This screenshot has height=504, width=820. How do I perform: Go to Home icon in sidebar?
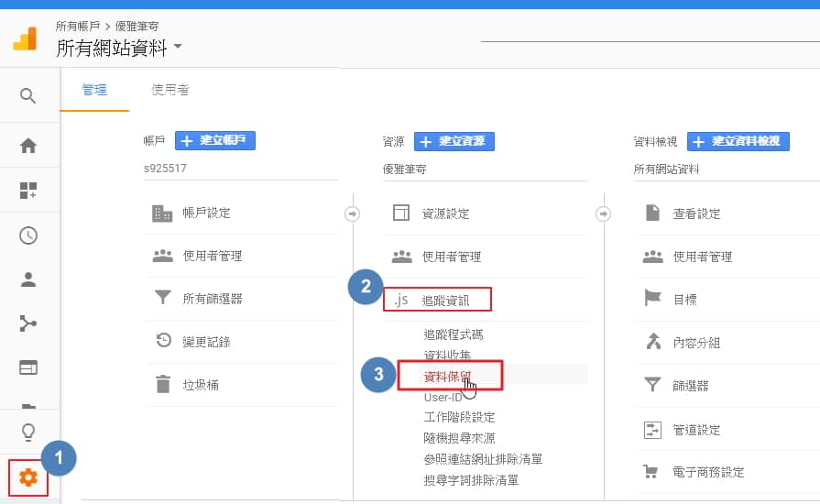coord(28,146)
